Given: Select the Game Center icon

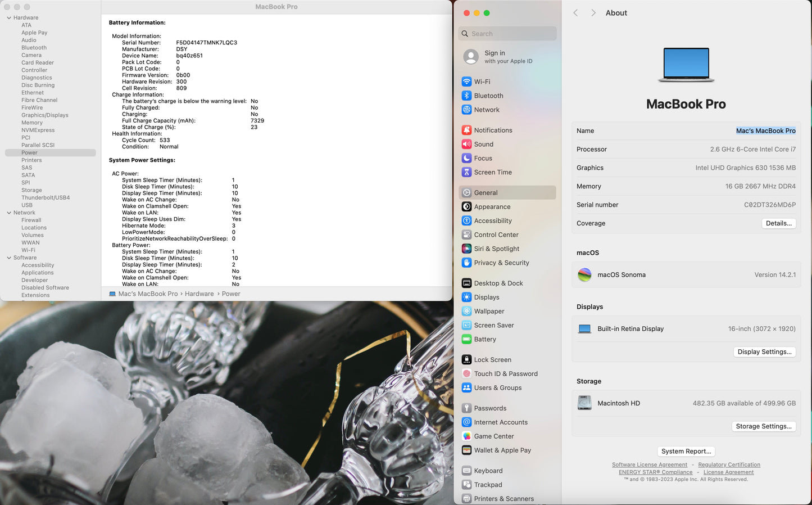Looking at the screenshot, I should click(x=466, y=436).
